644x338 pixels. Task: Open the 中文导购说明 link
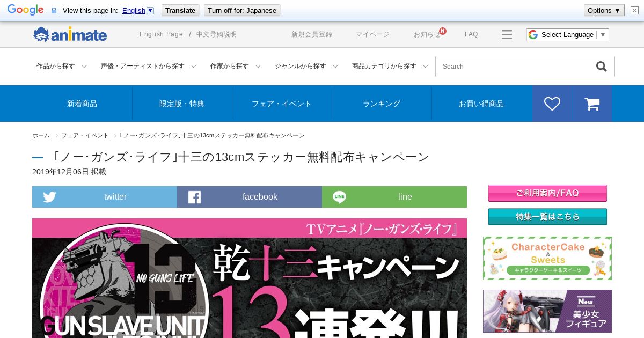216,34
